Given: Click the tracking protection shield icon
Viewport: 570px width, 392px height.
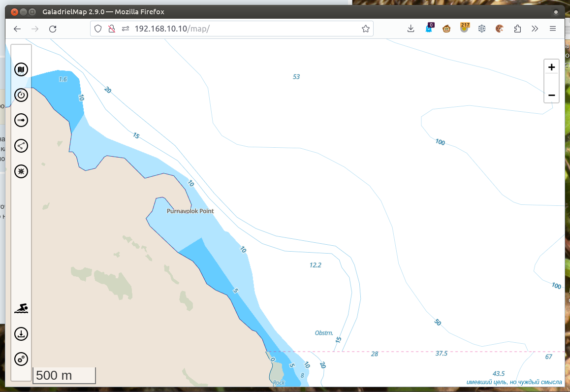Looking at the screenshot, I should pos(98,29).
